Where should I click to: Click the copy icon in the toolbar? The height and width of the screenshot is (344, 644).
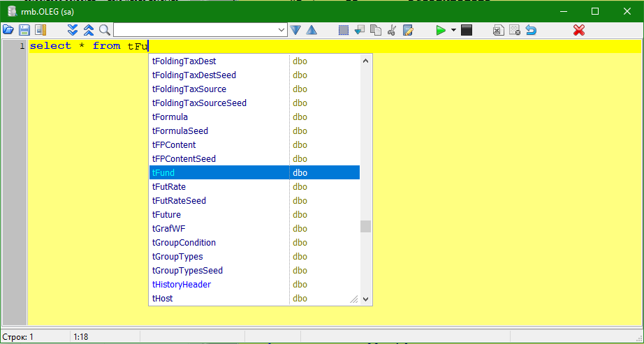pyautogui.click(x=376, y=30)
